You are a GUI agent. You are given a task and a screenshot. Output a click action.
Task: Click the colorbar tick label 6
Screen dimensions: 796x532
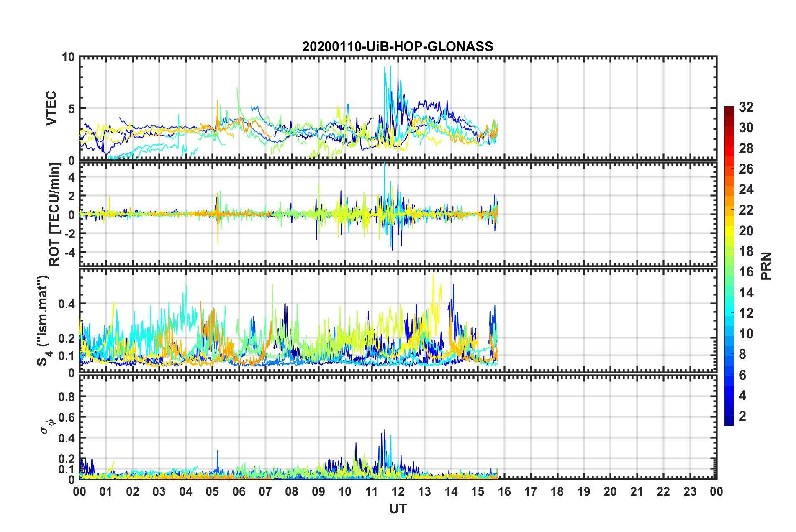(x=742, y=375)
